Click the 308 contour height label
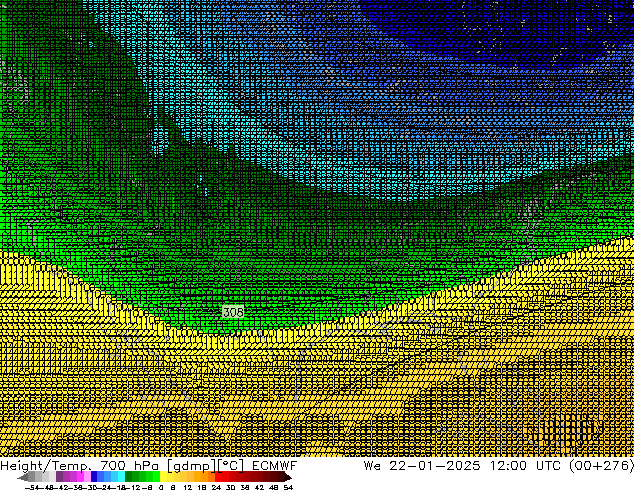 click(233, 312)
